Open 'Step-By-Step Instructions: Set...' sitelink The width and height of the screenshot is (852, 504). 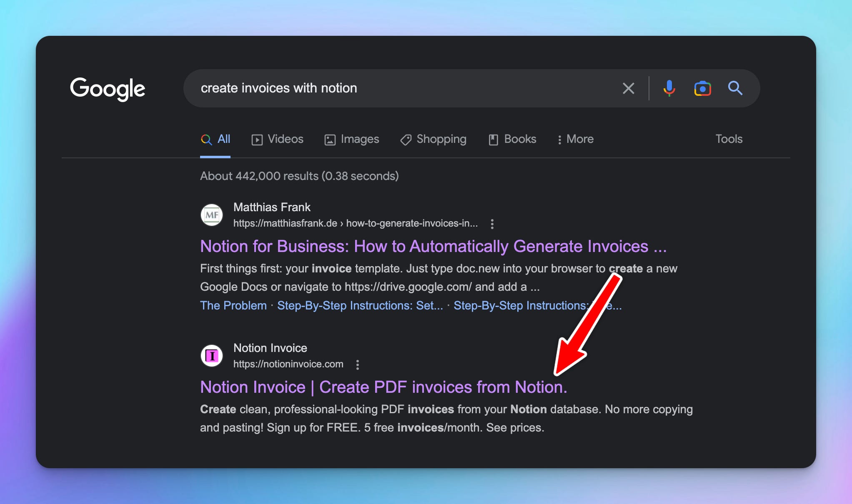coord(360,305)
